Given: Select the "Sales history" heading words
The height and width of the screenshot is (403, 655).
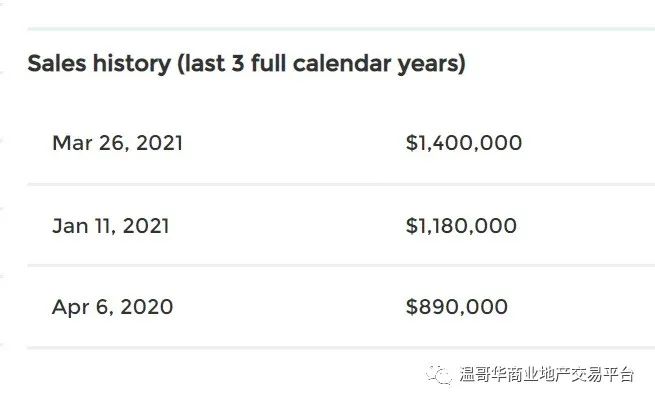Looking at the screenshot, I should pyautogui.click(x=99, y=64).
